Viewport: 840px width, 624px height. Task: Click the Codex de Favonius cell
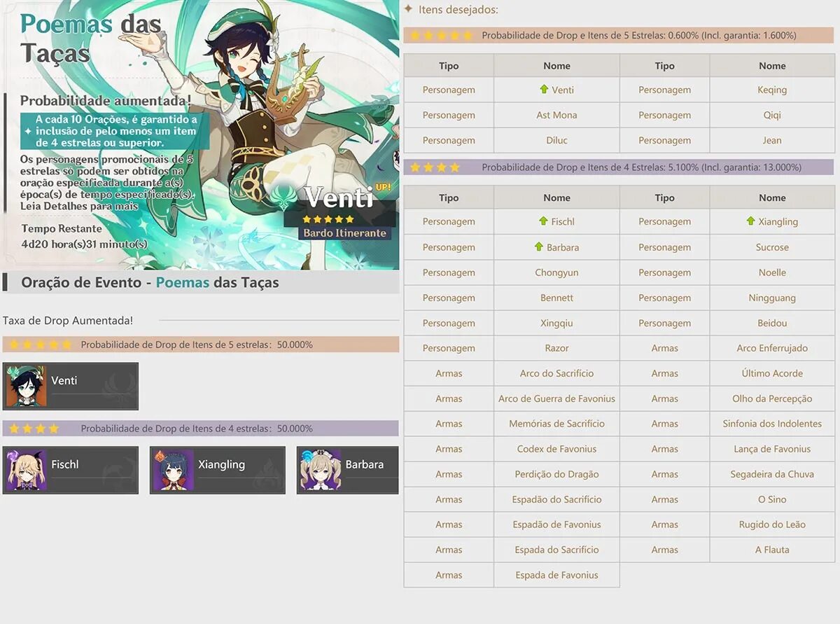click(x=556, y=449)
